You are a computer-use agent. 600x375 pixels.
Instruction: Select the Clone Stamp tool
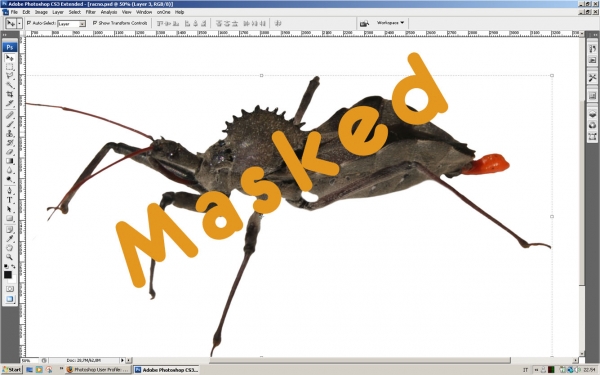coord(10,134)
